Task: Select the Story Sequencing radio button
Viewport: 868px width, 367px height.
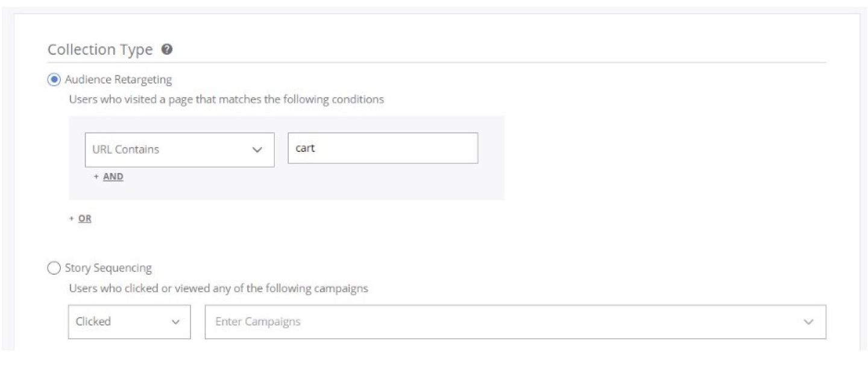Action: pyautogui.click(x=54, y=268)
